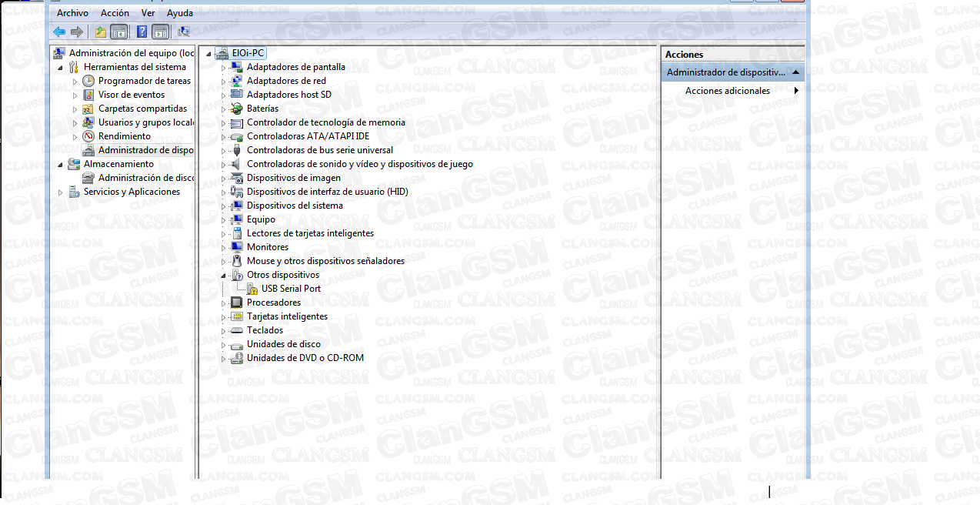Expand the Unidades de disco category
The height and width of the screenshot is (505, 980).
point(225,344)
